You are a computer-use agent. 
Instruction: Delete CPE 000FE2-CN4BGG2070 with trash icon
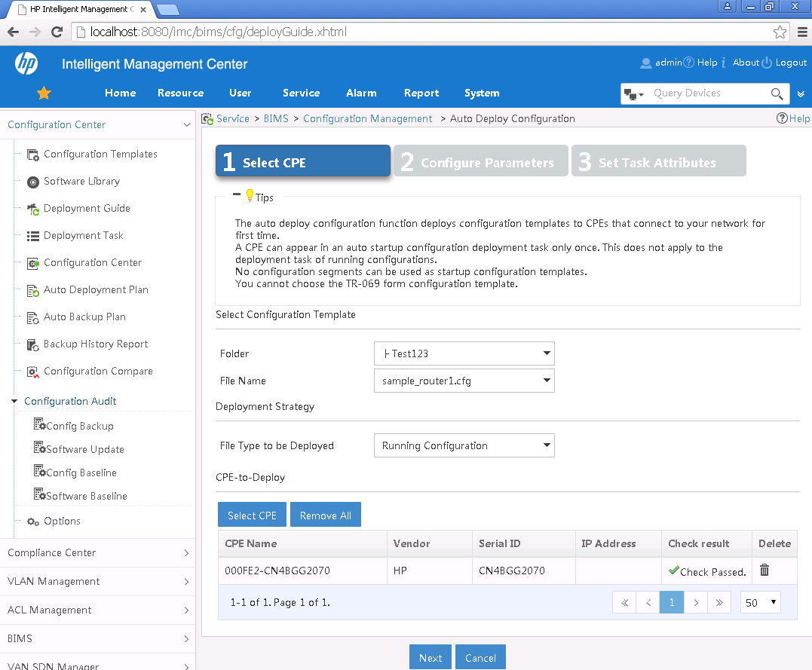click(765, 570)
